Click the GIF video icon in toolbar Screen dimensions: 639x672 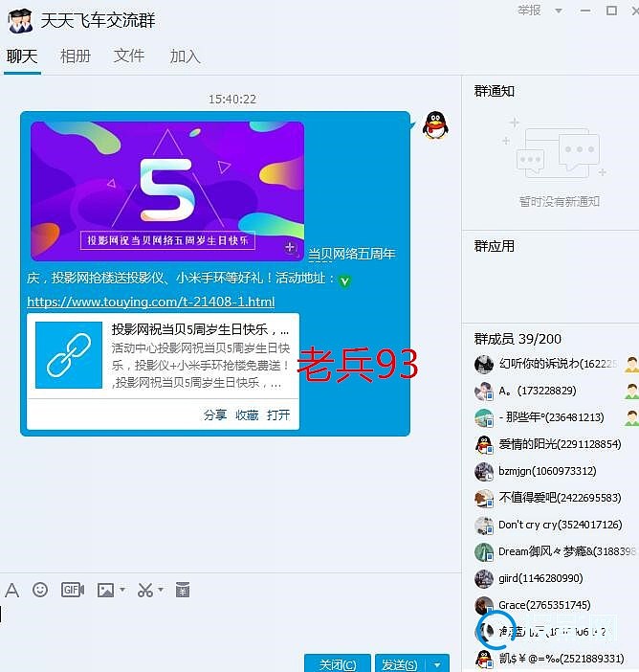click(73, 590)
